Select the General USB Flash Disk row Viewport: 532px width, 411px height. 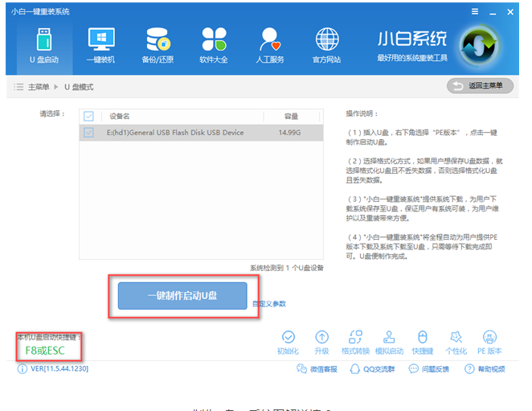pyautogui.click(x=201, y=133)
